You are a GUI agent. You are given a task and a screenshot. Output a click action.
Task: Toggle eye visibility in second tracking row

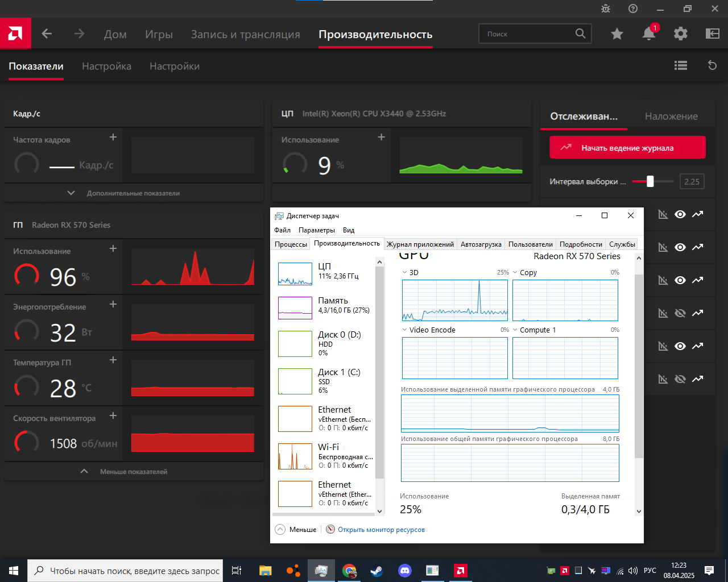coord(680,247)
